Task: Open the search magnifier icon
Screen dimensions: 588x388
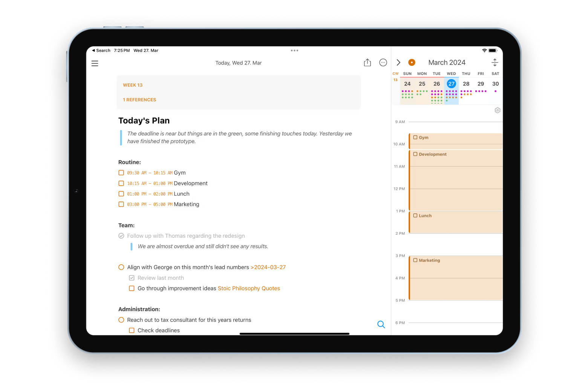Action: tap(381, 324)
